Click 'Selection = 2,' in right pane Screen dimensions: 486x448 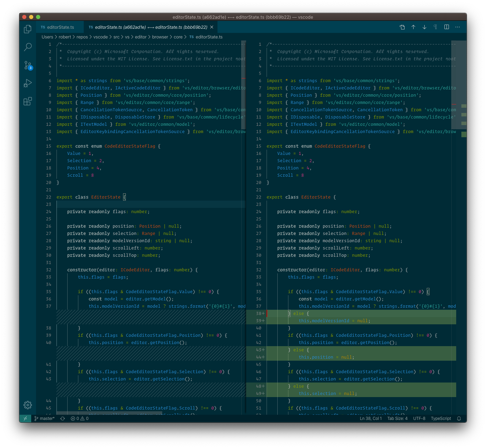tap(296, 161)
